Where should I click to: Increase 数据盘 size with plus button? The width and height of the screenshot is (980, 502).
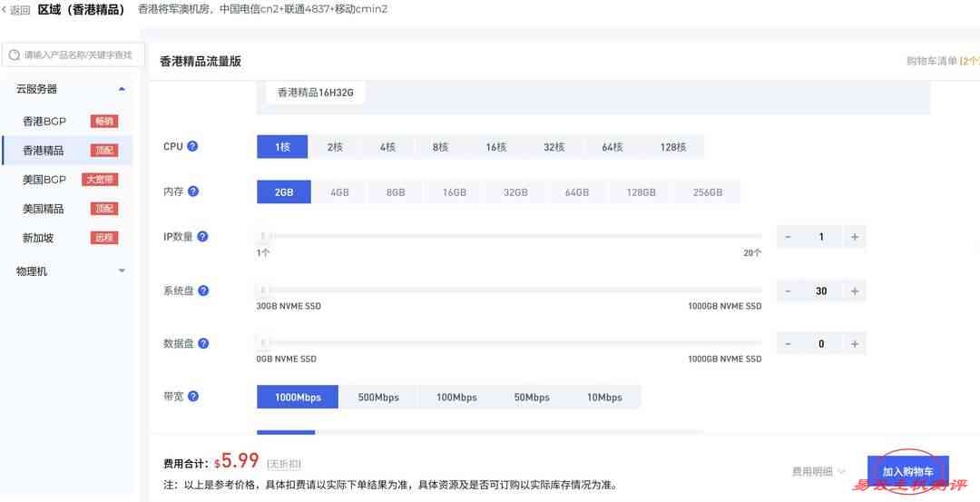(855, 344)
